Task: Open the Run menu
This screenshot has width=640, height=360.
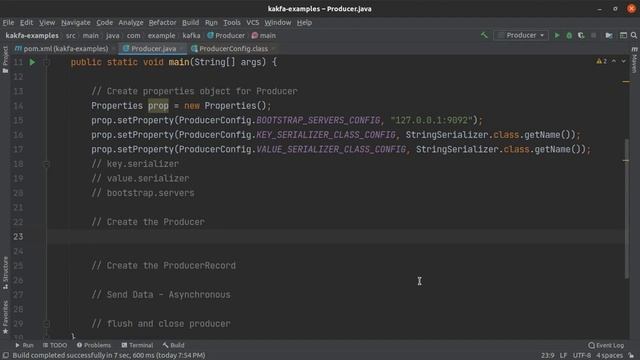Action: point(211,22)
